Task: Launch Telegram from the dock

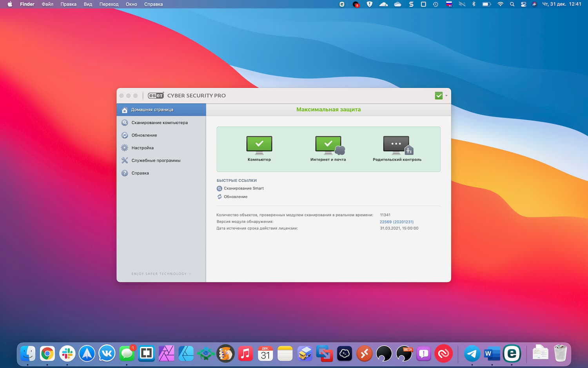Action: (472, 354)
